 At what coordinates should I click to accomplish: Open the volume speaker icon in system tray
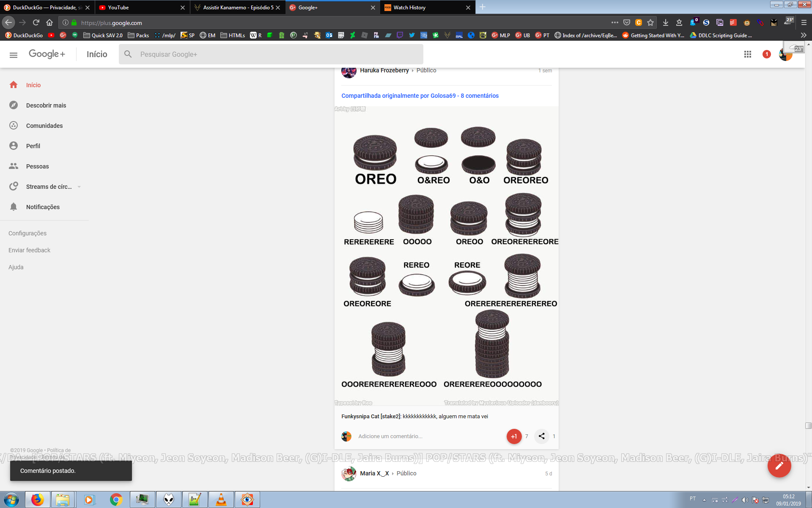745,500
